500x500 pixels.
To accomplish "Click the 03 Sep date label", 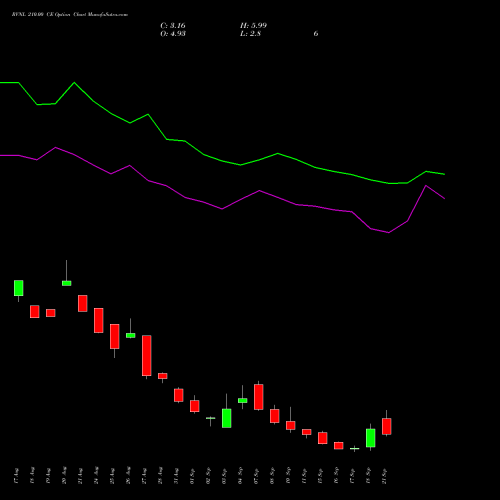I will click(x=224, y=476).
